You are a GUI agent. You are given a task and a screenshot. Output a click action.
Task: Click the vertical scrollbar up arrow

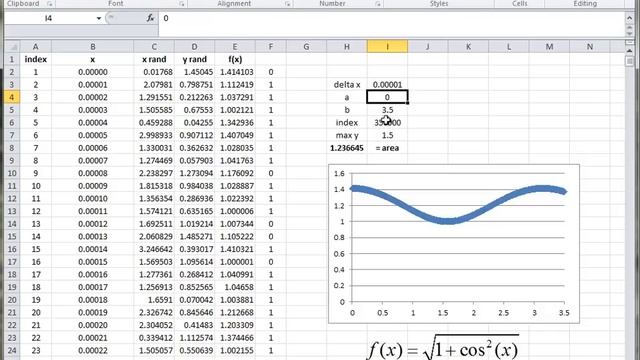tap(629, 50)
